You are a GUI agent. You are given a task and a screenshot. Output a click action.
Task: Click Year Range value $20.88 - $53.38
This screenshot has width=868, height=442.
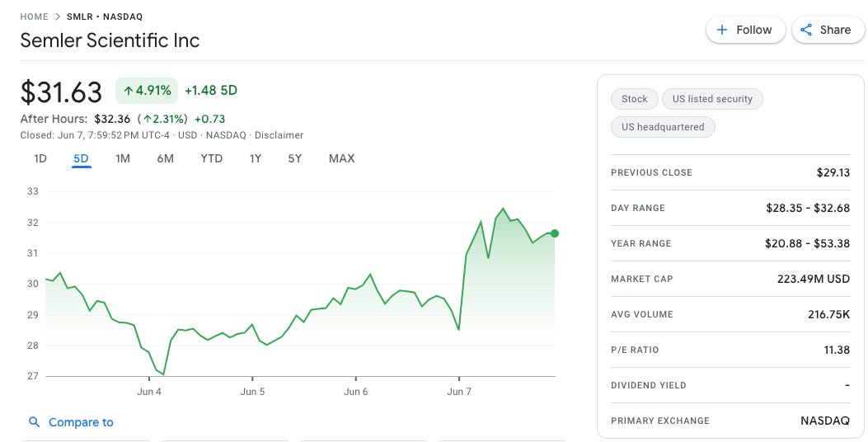point(808,243)
